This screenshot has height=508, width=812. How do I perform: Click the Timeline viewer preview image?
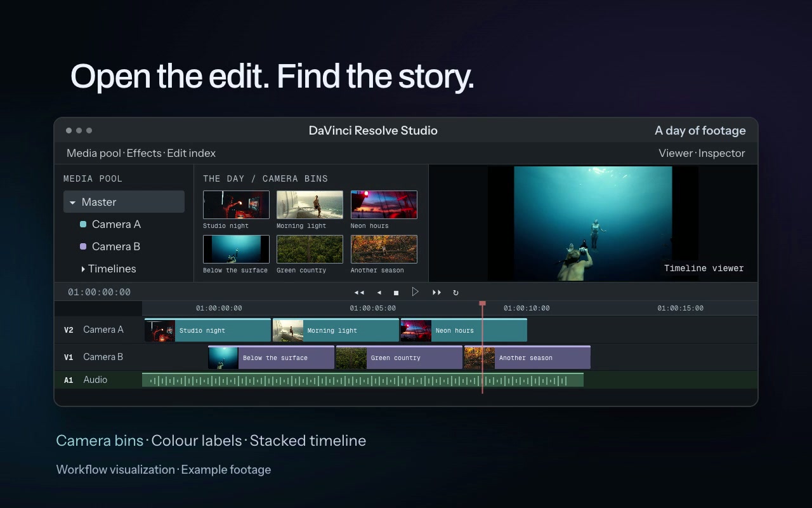pos(593,224)
